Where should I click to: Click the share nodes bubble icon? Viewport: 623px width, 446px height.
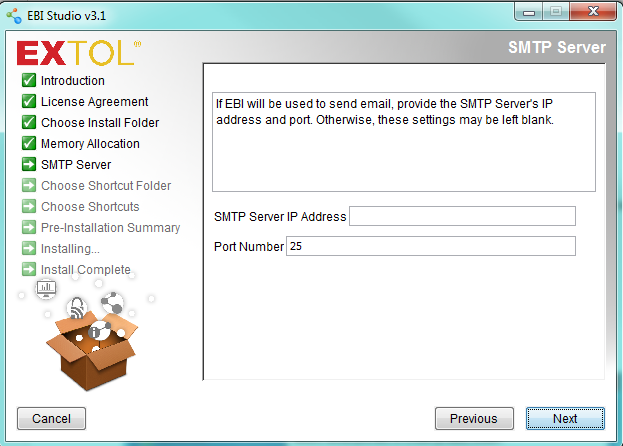tap(112, 303)
